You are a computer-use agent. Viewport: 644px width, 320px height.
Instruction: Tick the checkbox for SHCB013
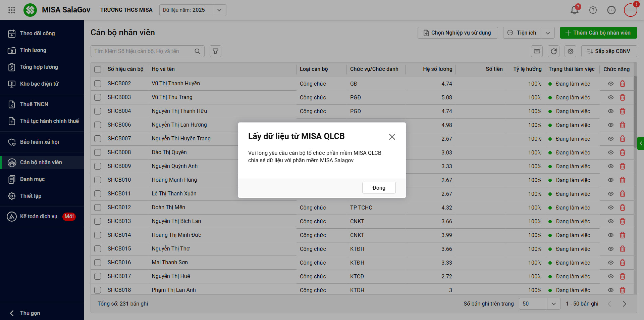tap(98, 221)
